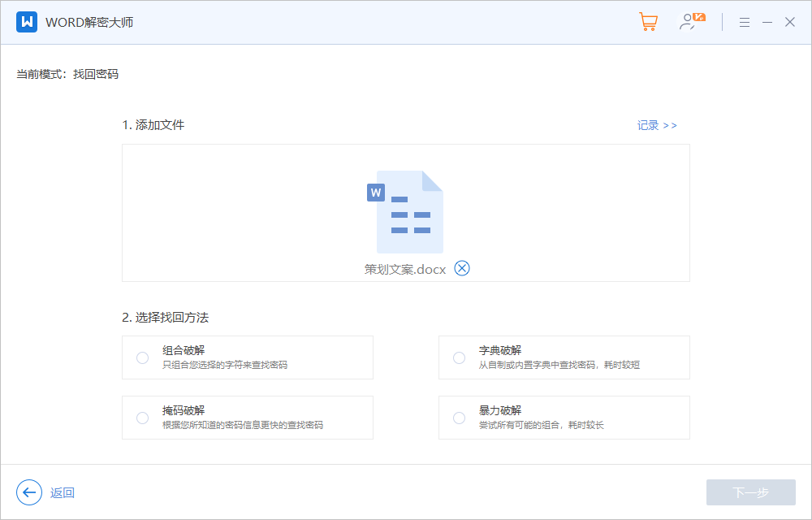812x520 pixels.
Task: Click the 1. 添加文件 heading
Action: click(x=153, y=125)
